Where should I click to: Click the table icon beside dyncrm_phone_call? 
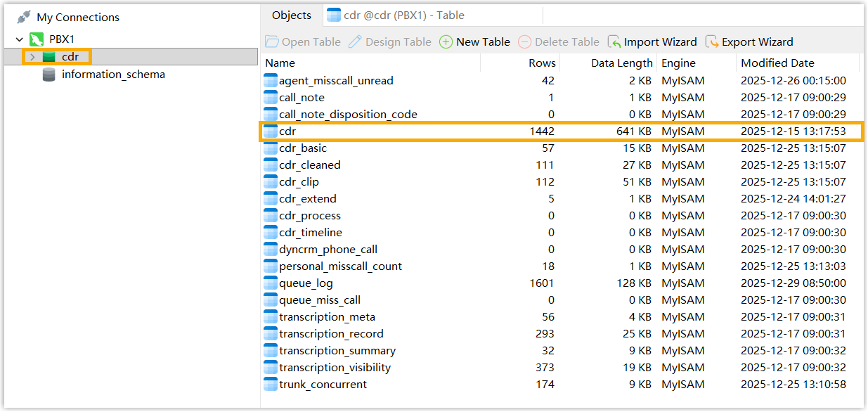coord(271,250)
